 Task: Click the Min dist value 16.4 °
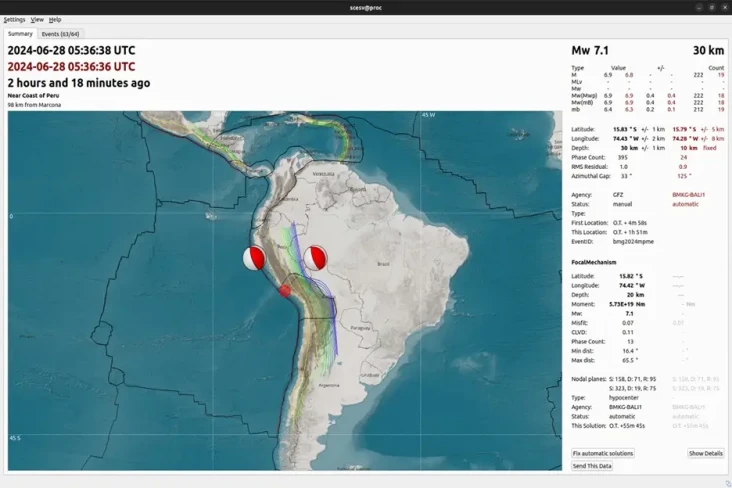click(x=630, y=351)
